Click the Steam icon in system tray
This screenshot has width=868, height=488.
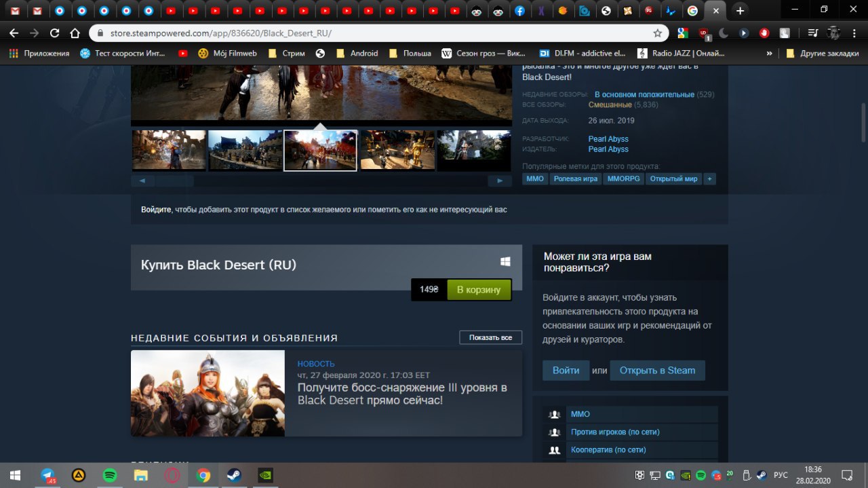762,475
